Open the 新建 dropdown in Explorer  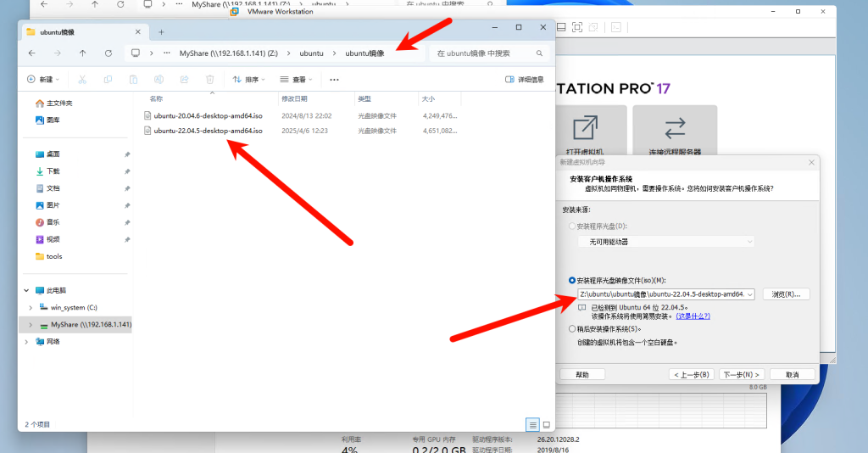click(x=42, y=80)
